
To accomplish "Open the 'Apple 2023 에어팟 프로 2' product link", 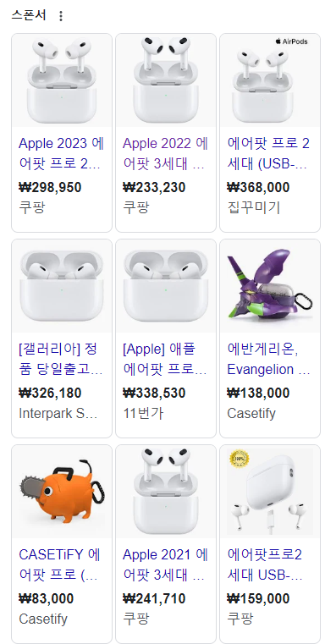I will (x=61, y=154).
